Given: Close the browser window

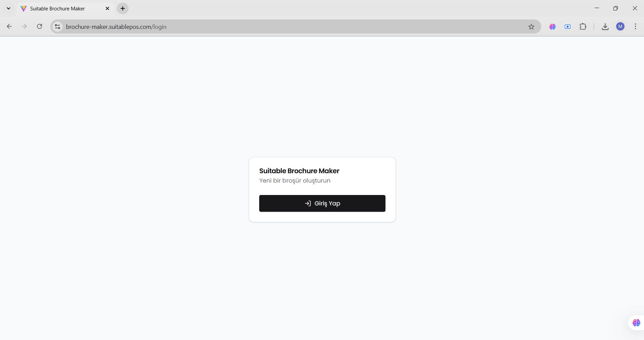Looking at the screenshot, I should pyautogui.click(x=635, y=8).
